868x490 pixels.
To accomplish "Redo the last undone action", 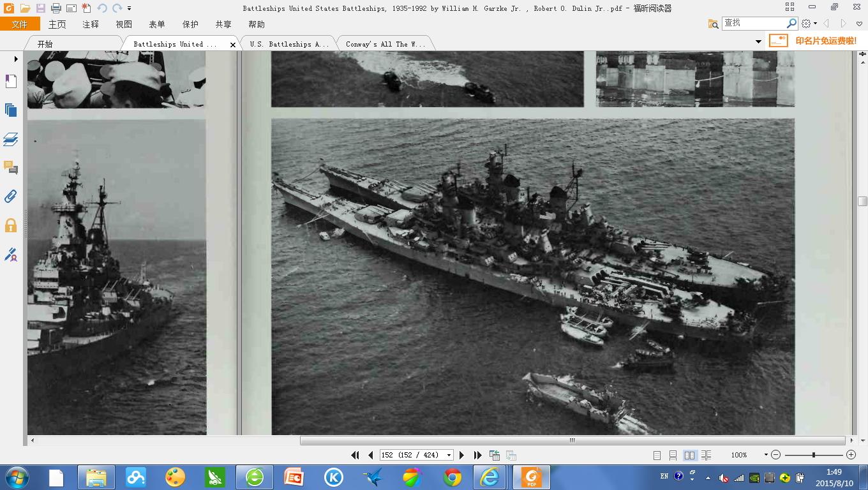I will pyautogui.click(x=117, y=8).
